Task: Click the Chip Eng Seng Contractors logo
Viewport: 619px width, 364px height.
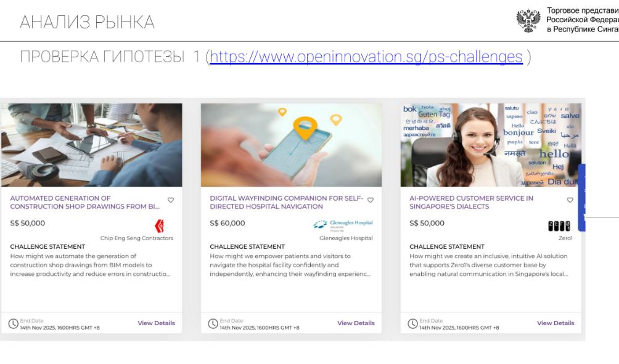Action: tap(160, 225)
